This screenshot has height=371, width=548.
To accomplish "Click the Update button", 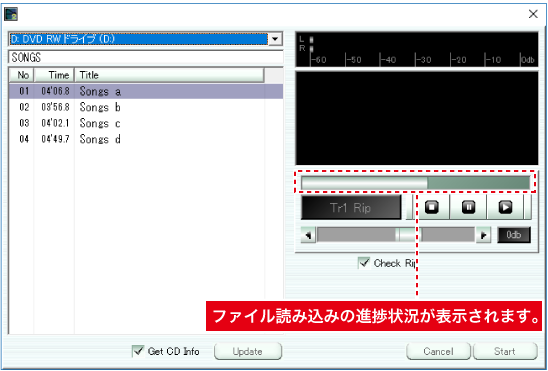I will click(248, 351).
